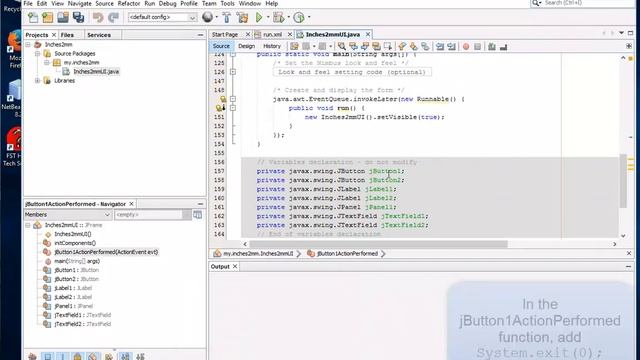Click the editor horizontal scrollbar right arrow
The height and width of the screenshot is (360, 640).
[614, 244]
